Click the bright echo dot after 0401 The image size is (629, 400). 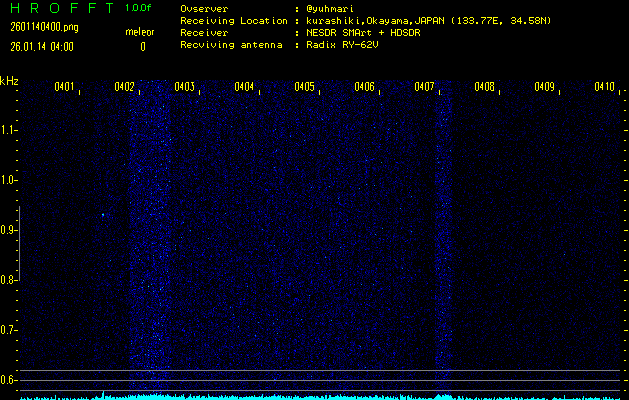click(x=103, y=215)
